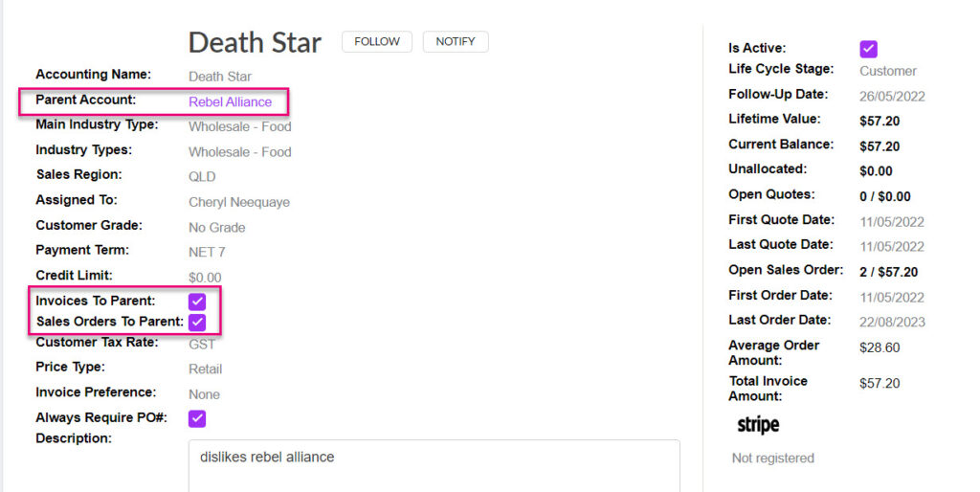The height and width of the screenshot is (492, 980).
Task: Click the Sales Orders To Parent label
Action: (110, 322)
